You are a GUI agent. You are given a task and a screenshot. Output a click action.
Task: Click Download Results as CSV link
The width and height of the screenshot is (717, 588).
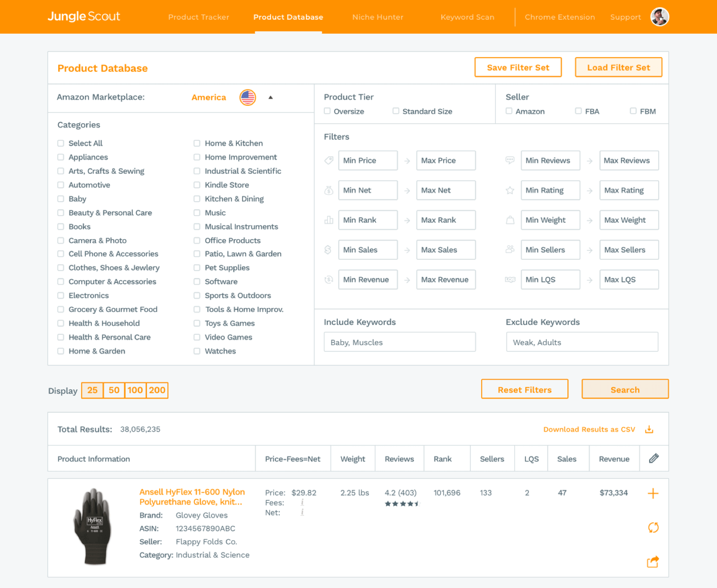(x=589, y=429)
